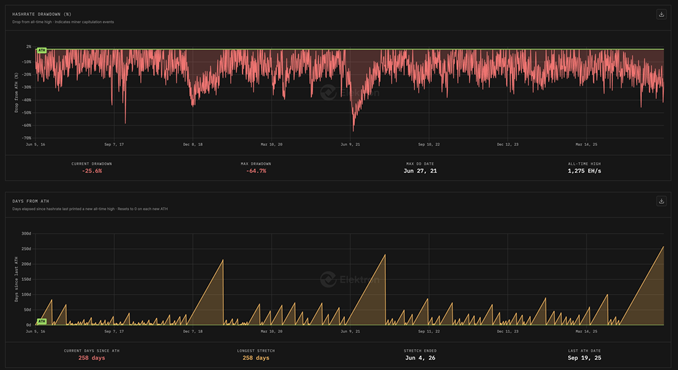This screenshot has height=370, width=678.
Task: Click the Max DD Date Jun 27, 21
Action: click(420, 171)
